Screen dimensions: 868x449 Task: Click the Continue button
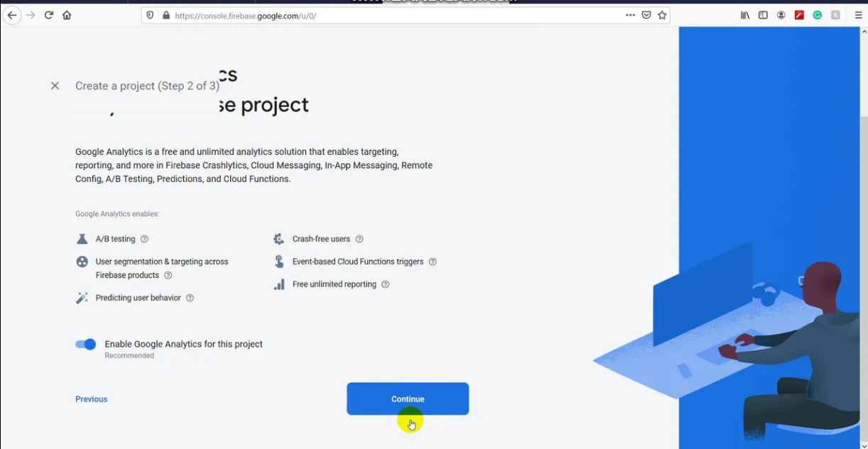coord(408,399)
